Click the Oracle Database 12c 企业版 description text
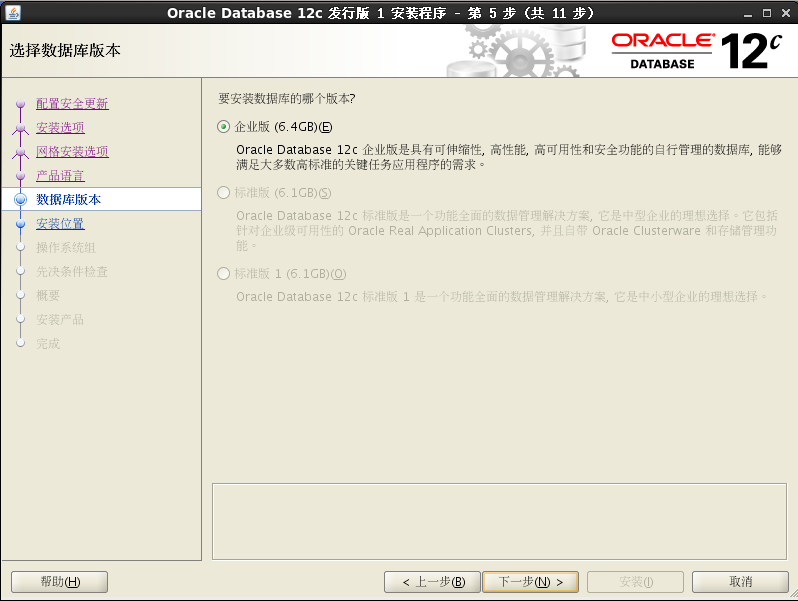798x601 pixels. (x=509, y=157)
